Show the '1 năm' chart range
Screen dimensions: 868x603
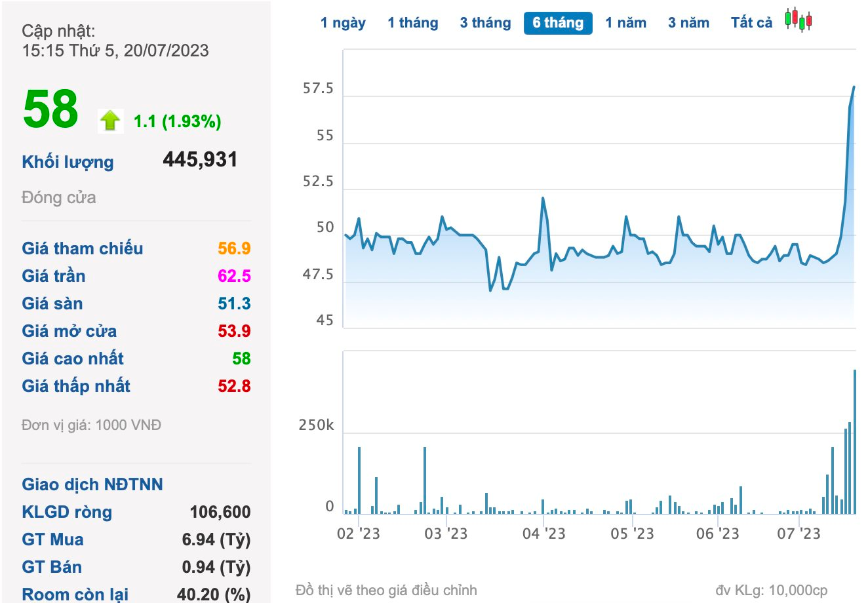click(625, 23)
